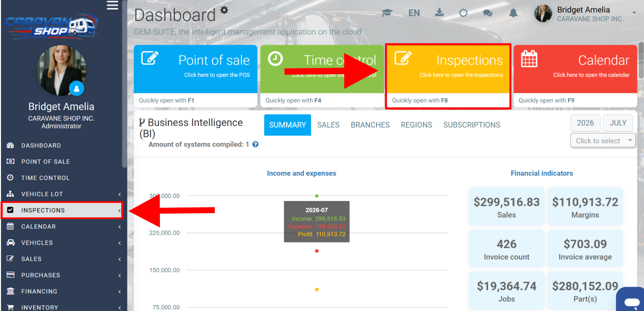Click the sidebar vertical scrollbar

click(x=124, y=84)
